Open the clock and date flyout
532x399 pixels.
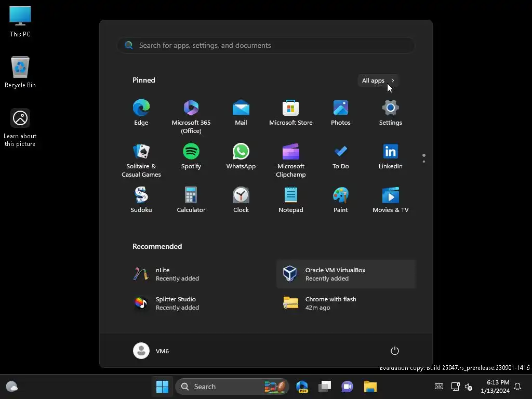(x=495, y=387)
